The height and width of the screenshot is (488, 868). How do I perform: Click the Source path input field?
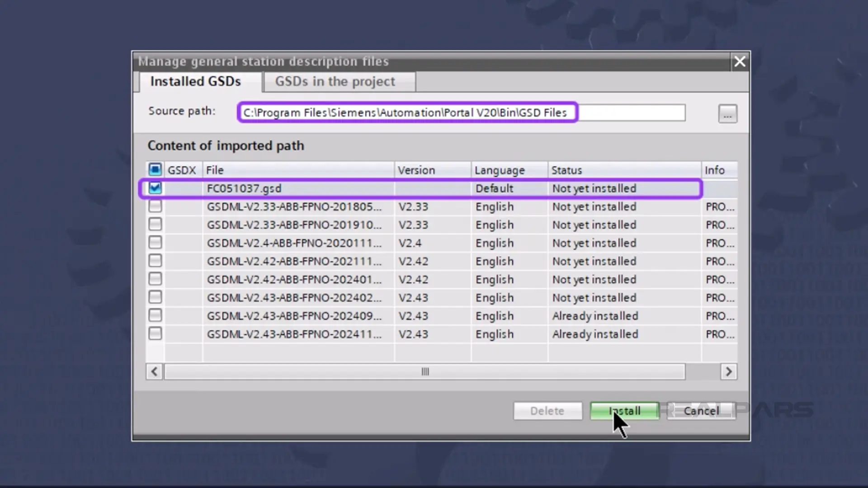407,113
